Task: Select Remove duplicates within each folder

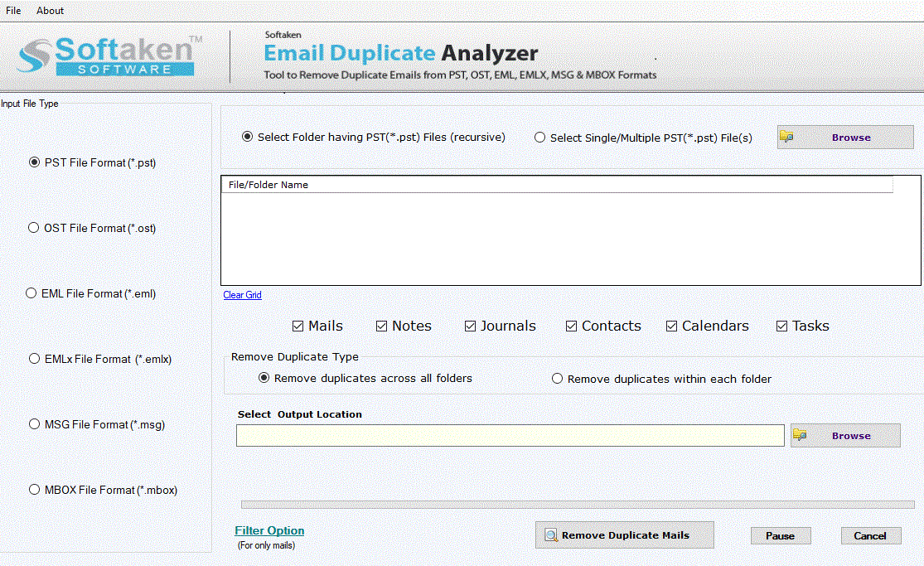Action: (558, 379)
